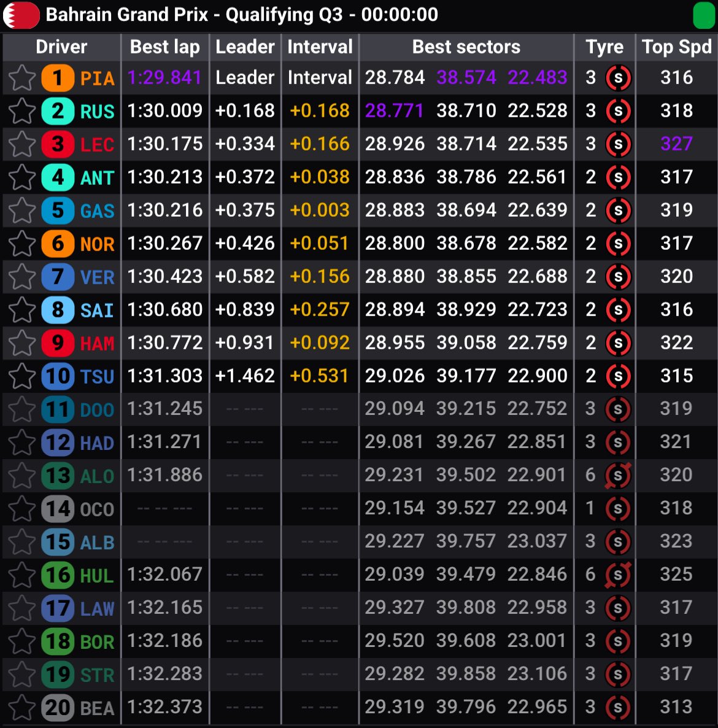Tap used soft tyre icon in ALO row
The width and height of the screenshot is (718, 728).
click(618, 476)
